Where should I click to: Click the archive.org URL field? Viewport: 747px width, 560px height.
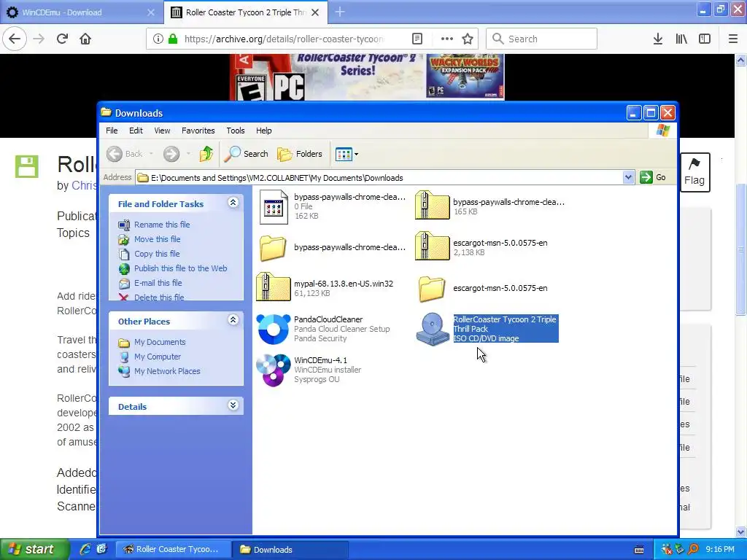point(284,39)
